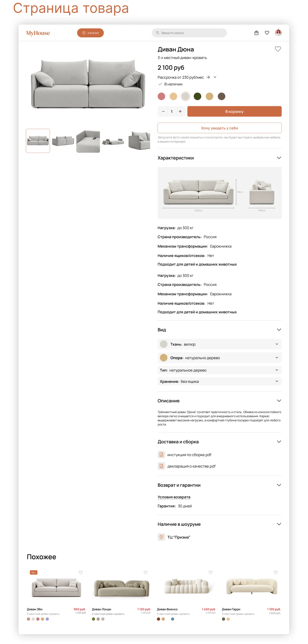
Task: Click the search field Введите запрос
Action: 189,33
